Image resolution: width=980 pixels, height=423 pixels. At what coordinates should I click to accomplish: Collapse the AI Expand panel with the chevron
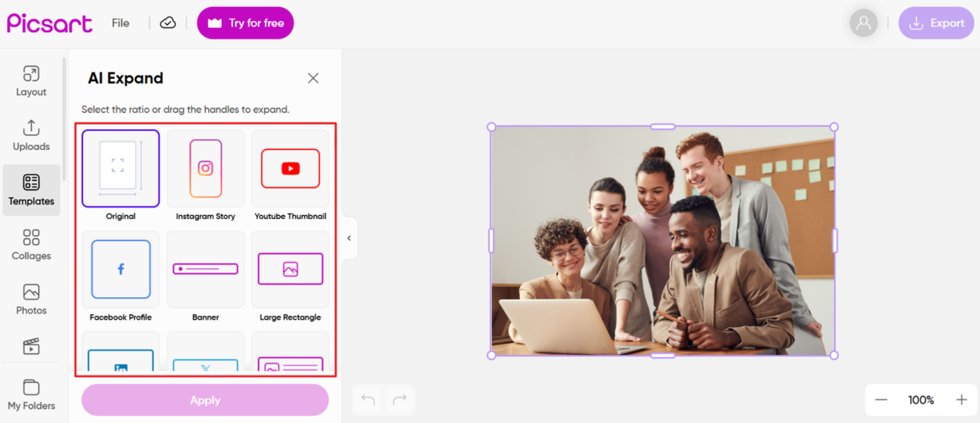pyautogui.click(x=349, y=238)
